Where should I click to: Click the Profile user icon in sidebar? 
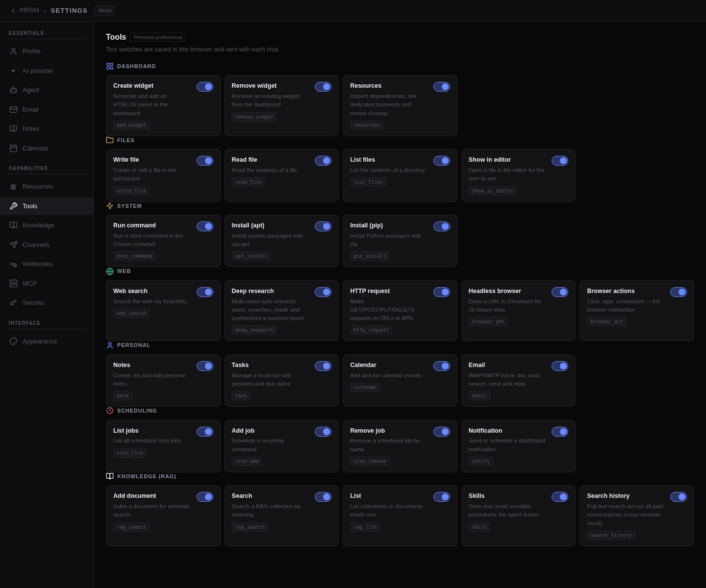pyautogui.click(x=13, y=51)
